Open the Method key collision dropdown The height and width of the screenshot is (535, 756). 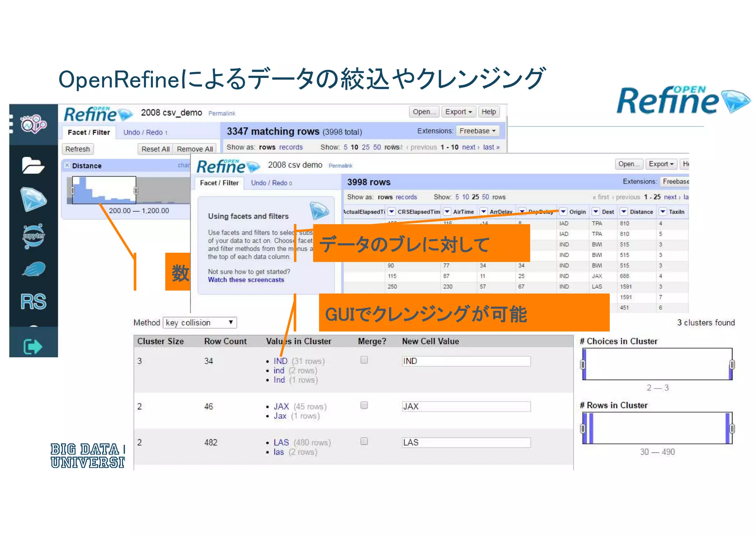click(200, 323)
